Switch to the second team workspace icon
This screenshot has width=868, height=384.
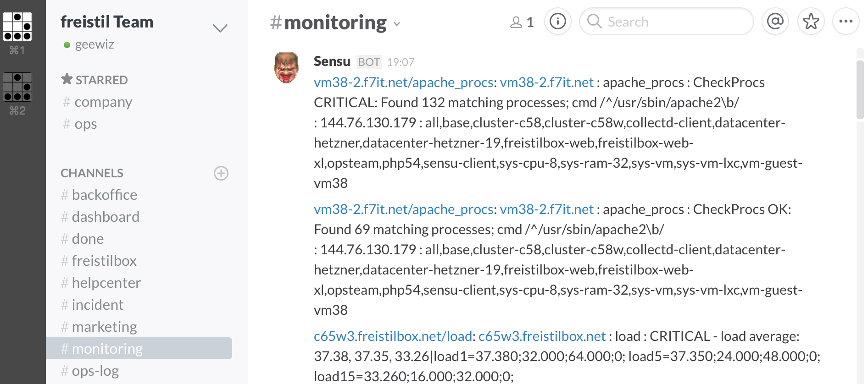point(17,87)
